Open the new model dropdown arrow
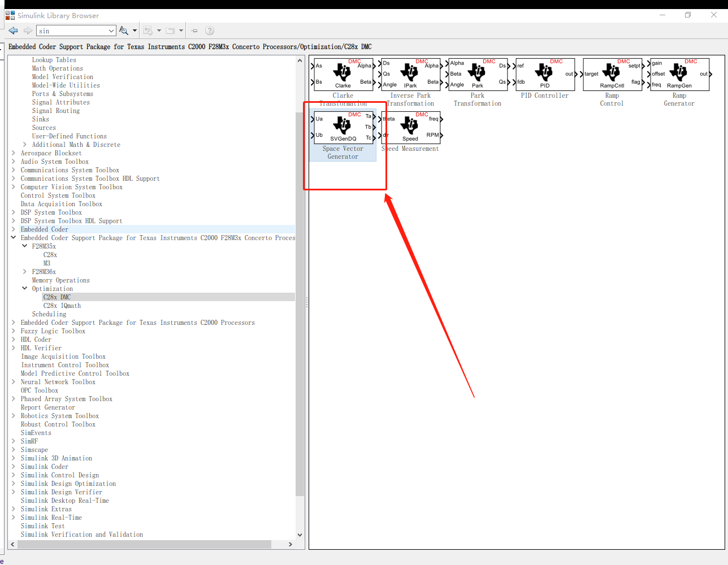The width and height of the screenshot is (728, 565). (x=159, y=31)
